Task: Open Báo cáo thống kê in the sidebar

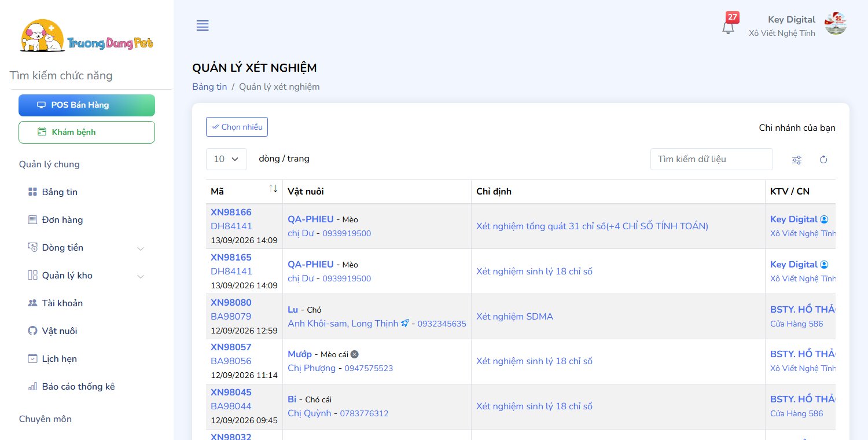Action: (x=78, y=387)
